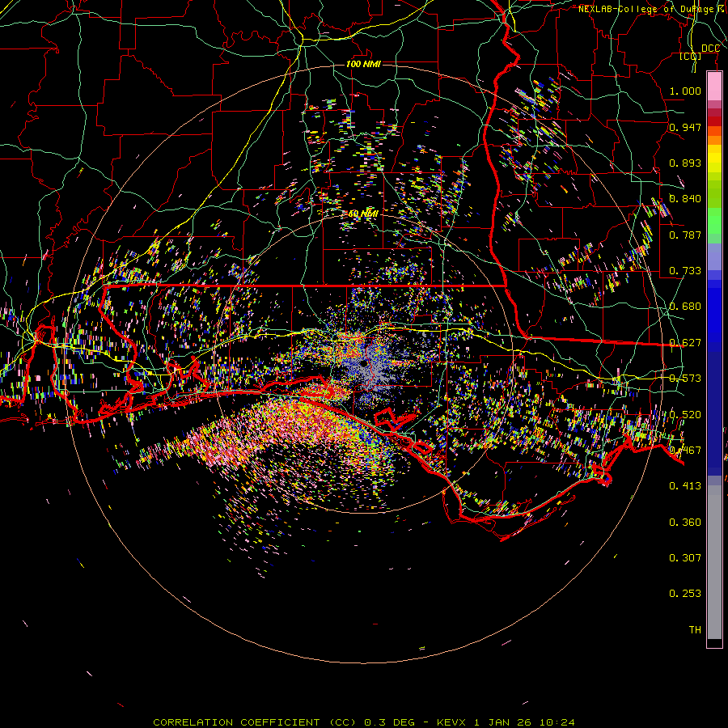Click the TH threshold label
This screenshot has height=728, width=728.
pyautogui.click(x=695, y=630)
